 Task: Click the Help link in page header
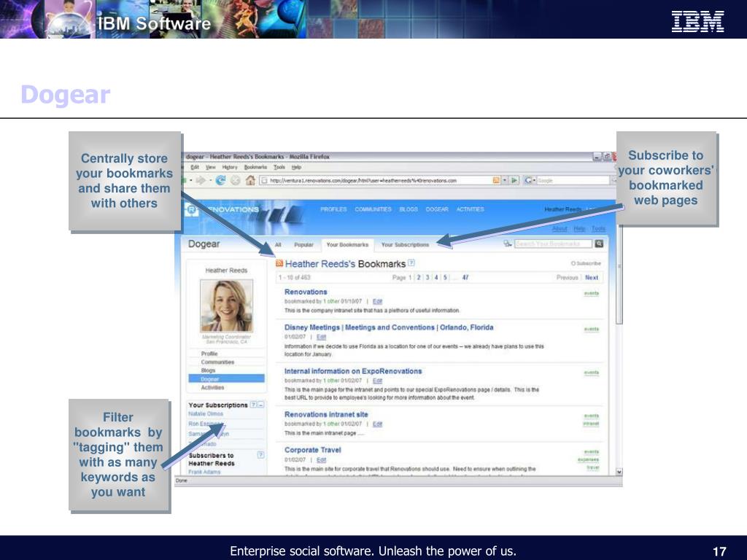pyautogui.click(x=579, y=228)
